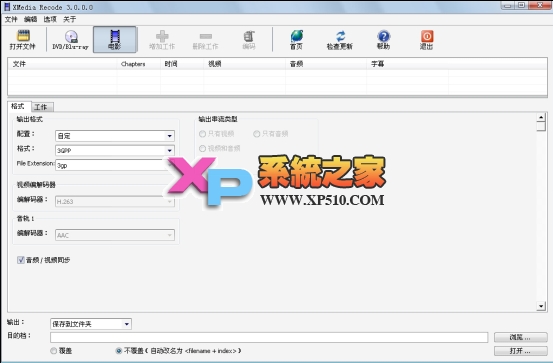This screenshot has height=363, width=553.
Task: Click the 打开... open button
Action: coord(521,351)
